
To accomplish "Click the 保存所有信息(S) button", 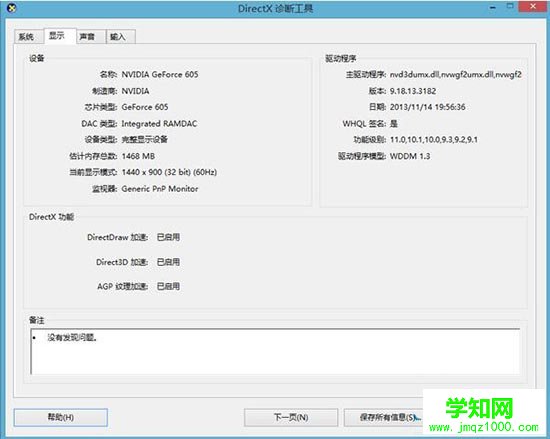I will pos(384,417).
